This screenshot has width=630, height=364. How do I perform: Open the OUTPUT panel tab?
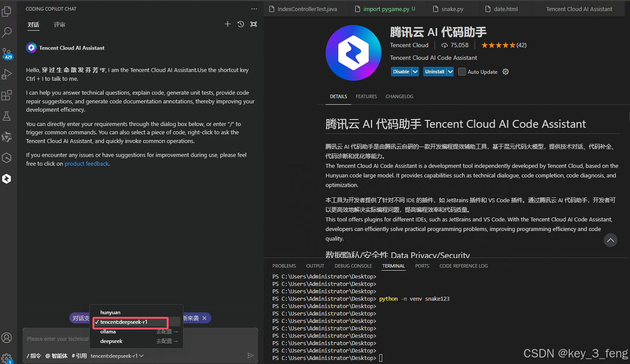pos(315,266)
